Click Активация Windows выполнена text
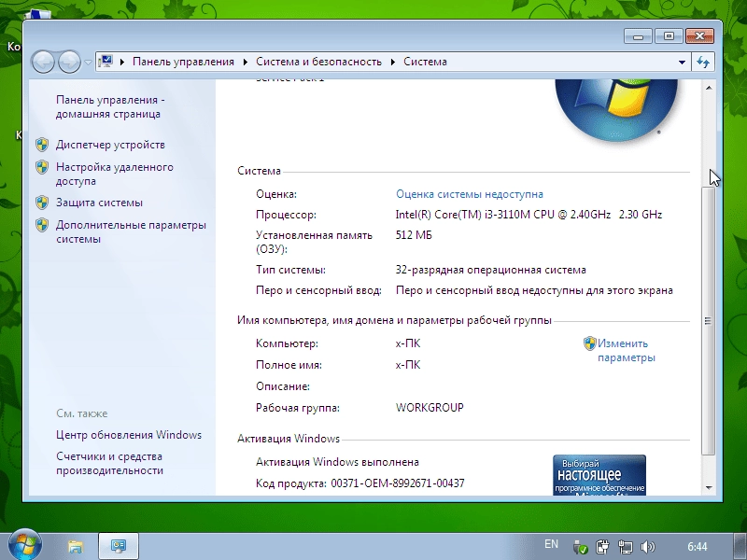The height and width of the screenshot is (560, 747). [x=337, y=462]
